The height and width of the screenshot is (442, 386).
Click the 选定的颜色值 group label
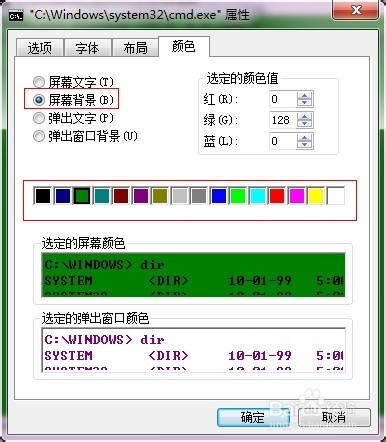(x=242, y=78)
